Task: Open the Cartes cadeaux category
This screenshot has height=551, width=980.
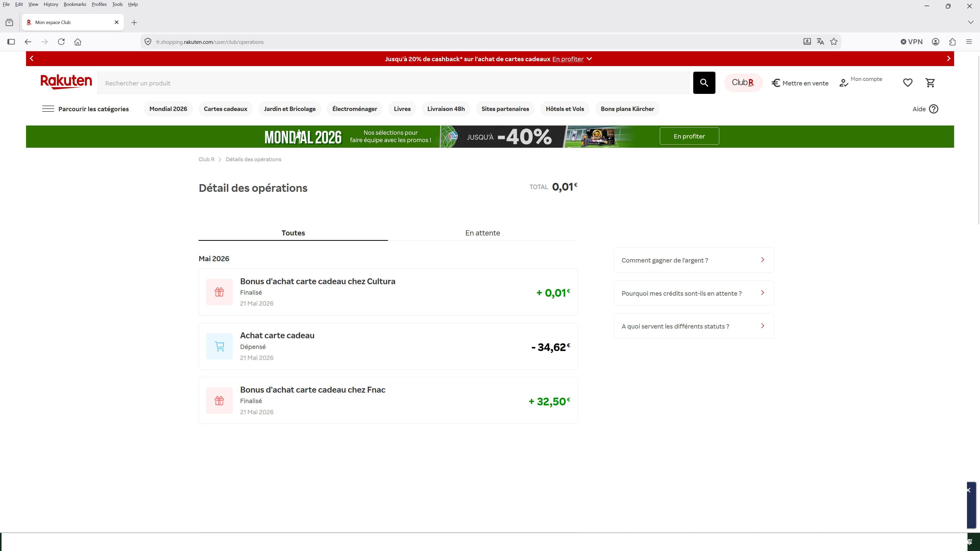Action: 226,109
